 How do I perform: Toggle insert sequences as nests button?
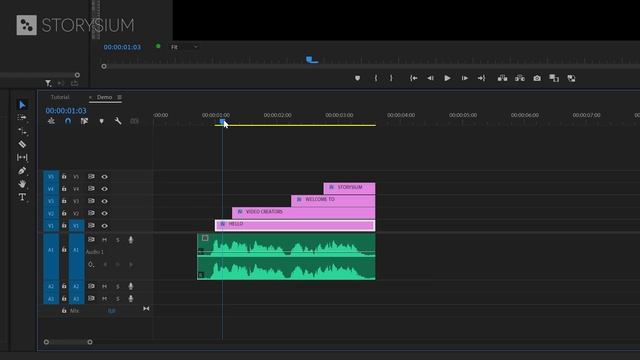tap(51, 121)
